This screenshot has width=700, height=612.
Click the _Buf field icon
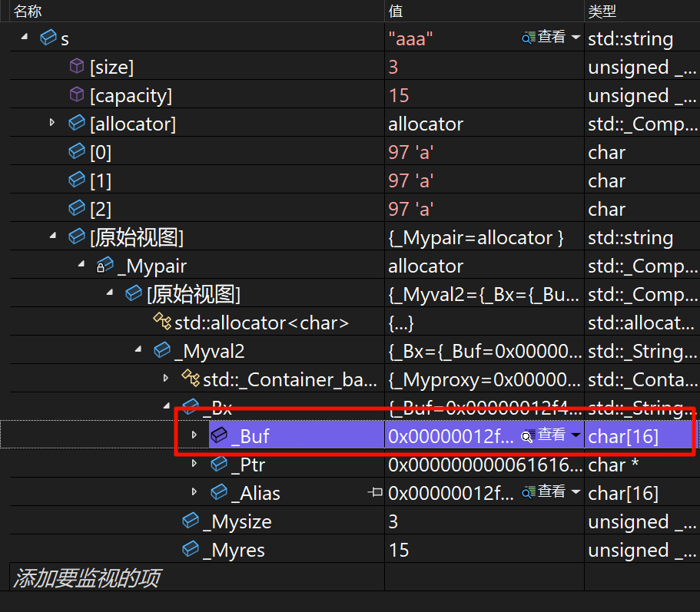coord(219,435)
